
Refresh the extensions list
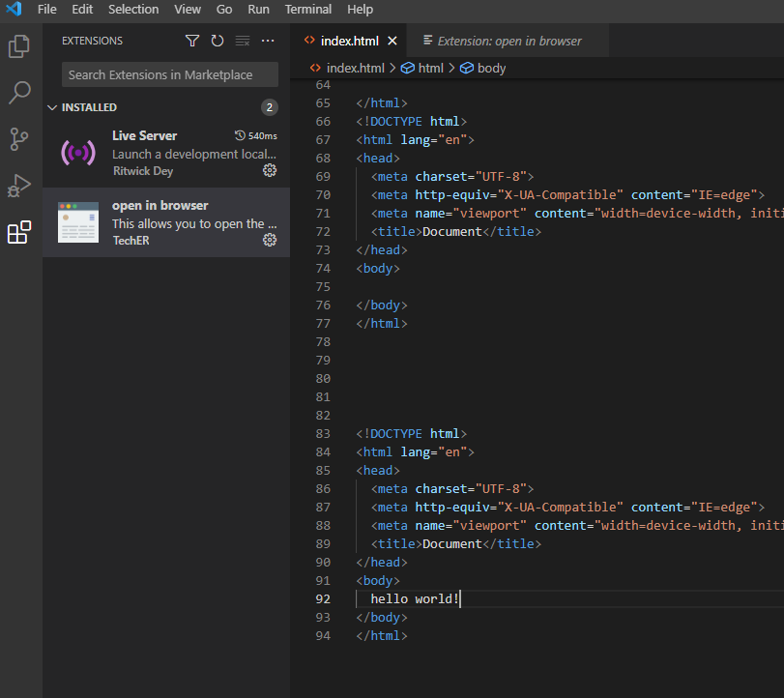click(x=217, y=41)
